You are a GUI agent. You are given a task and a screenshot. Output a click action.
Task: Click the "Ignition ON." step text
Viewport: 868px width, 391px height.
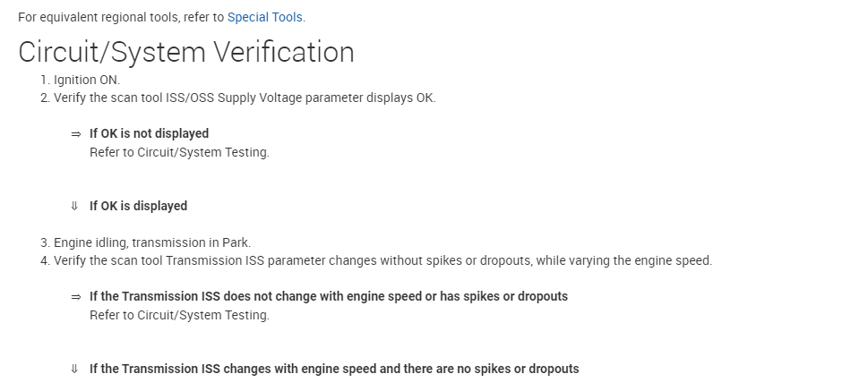[87, 80]
